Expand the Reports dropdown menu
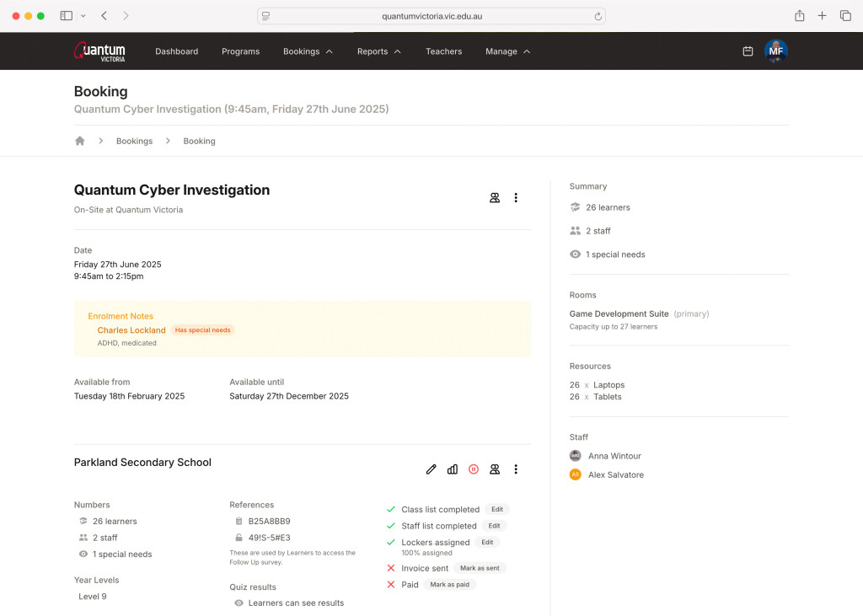Viewport: 863px width, 616px height. pyautogui.click(x=378, y=51)
